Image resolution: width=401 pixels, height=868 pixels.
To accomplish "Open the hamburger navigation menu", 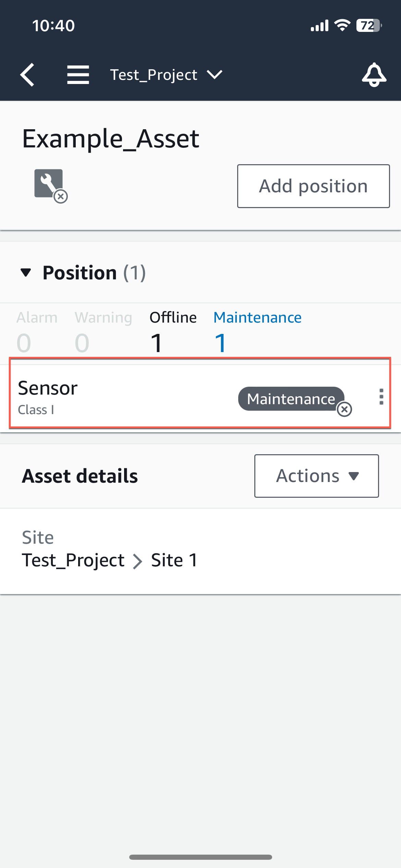I will (78, 75).
